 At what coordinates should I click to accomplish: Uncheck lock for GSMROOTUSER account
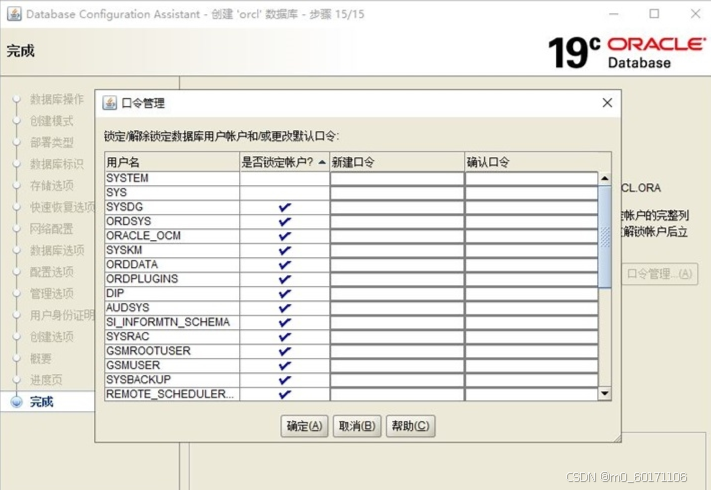pyautogui.click(x=284, y=351)
